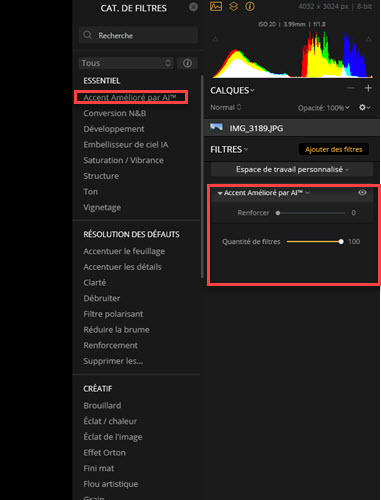Hide the Accent Amélioré par AI filter

[x=362, y=192]
